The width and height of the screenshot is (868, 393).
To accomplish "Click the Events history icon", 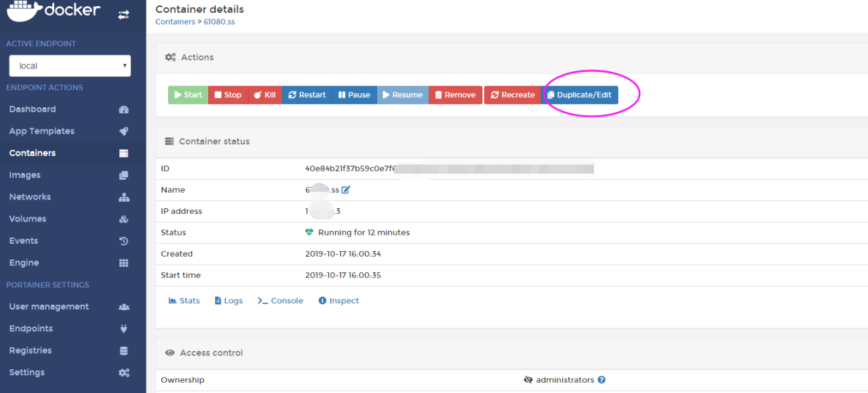I will [123, 241].
